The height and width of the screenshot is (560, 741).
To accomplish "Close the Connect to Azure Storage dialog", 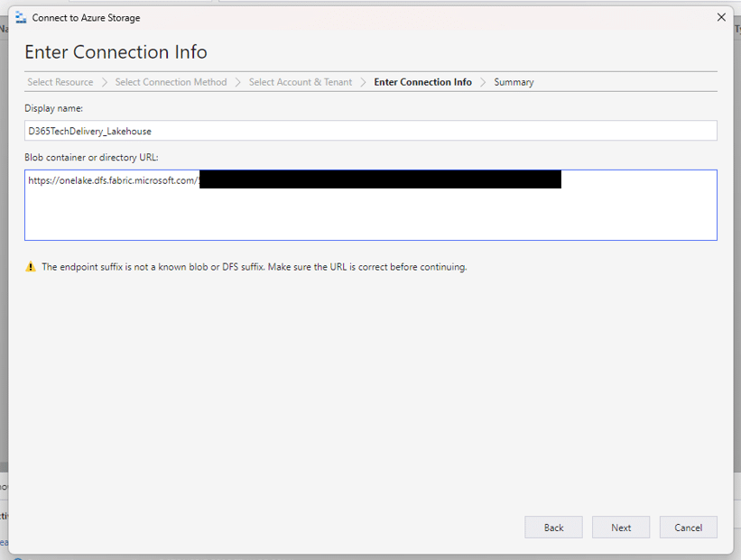I will (x=720, y=17).
